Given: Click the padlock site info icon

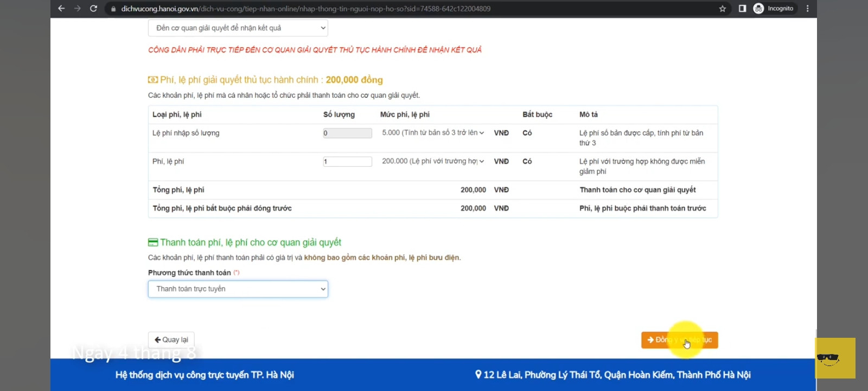Looking at the screenshot, I should 113,9.
